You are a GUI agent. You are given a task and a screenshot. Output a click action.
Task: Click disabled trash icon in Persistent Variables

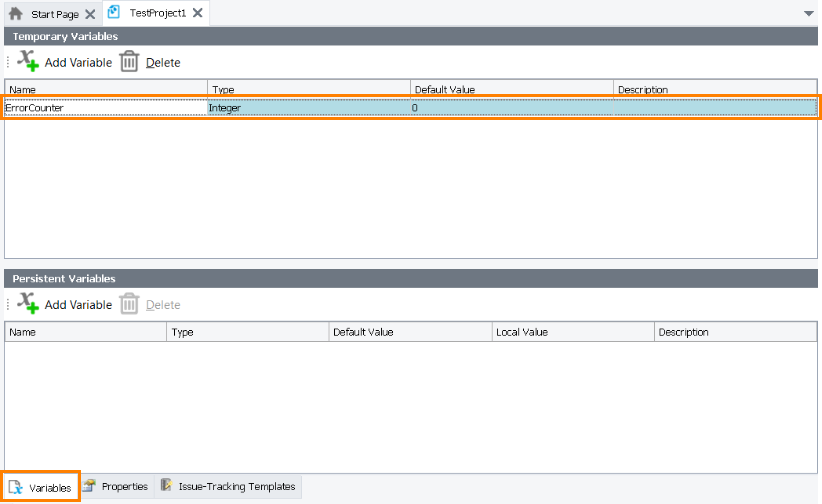129,304
